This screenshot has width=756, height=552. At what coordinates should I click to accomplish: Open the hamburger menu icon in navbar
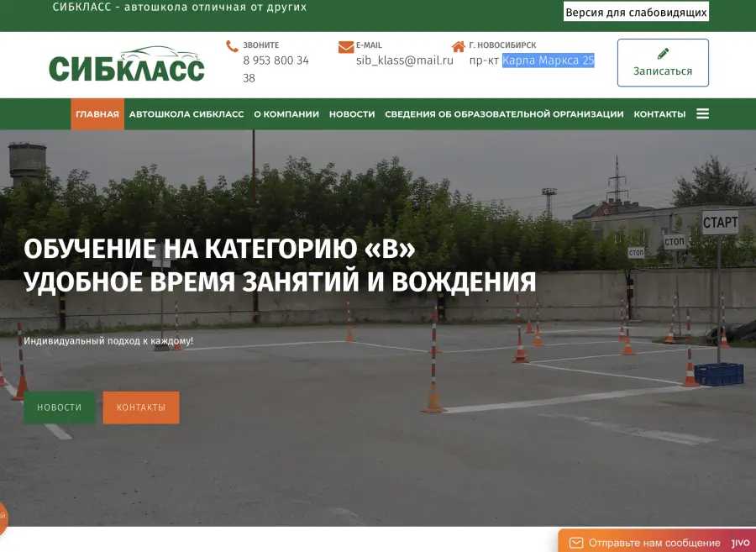tap(702, 113)
